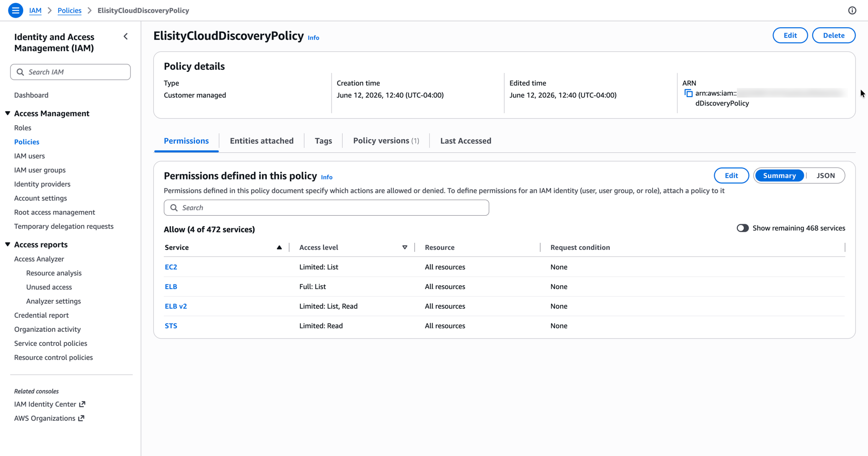Image resolution: width=868 pixels, height=456 pixels.
Task: Open Resource control policies in sidebar
Action: click(53, 357)
